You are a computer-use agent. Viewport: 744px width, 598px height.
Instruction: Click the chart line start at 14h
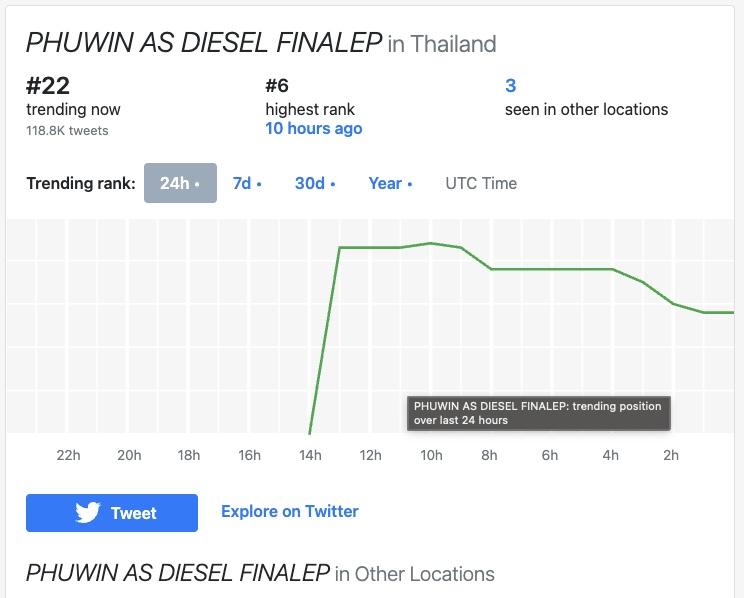pyautogui.click(x=310, y=432)
